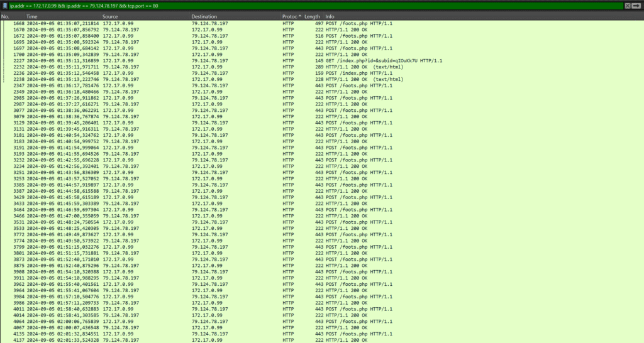Select packet number 1670 in the list
Screen dimensions: 644x343
tap(322, 30)
